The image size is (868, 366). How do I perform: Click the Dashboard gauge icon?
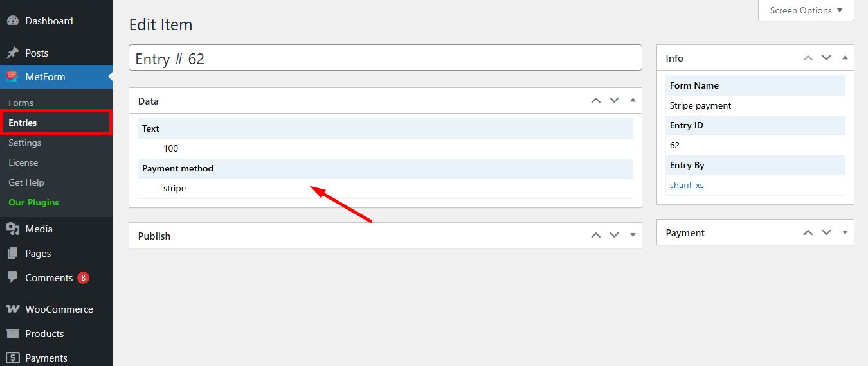coord(12,21)
